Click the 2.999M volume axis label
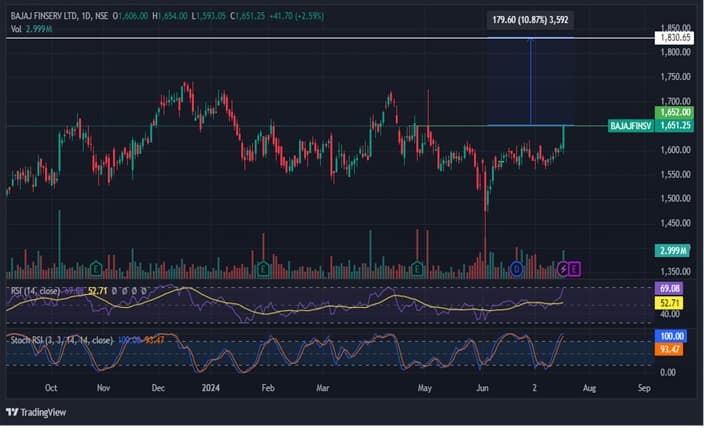 click(672, 251)
